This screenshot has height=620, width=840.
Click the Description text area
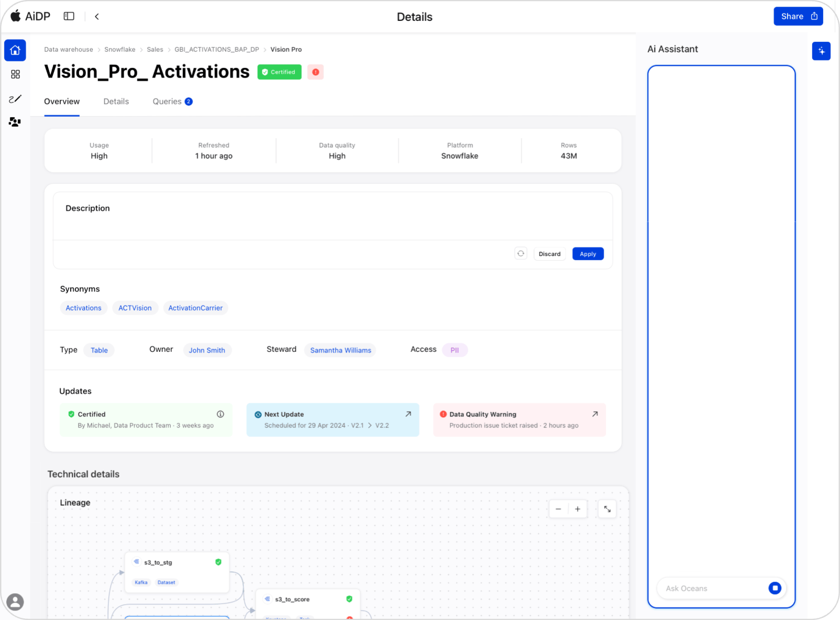(333, 216)
